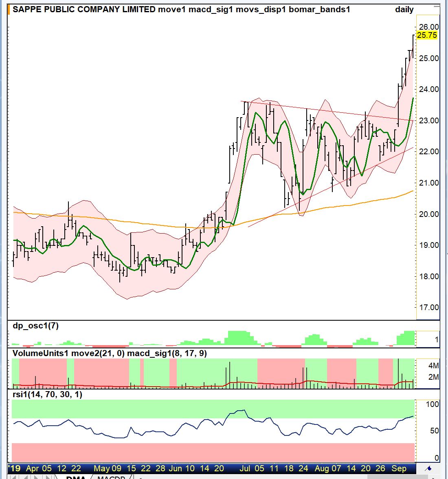Select the dp_osc1(7) indicator label
Viewport: 448px width, 479px height.
pos(35,326)
